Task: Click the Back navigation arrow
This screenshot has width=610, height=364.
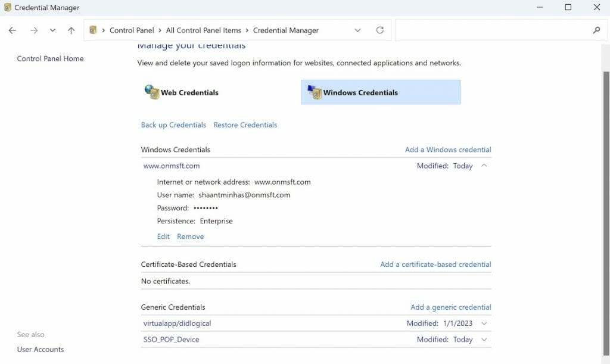Action: click(13, 30)
